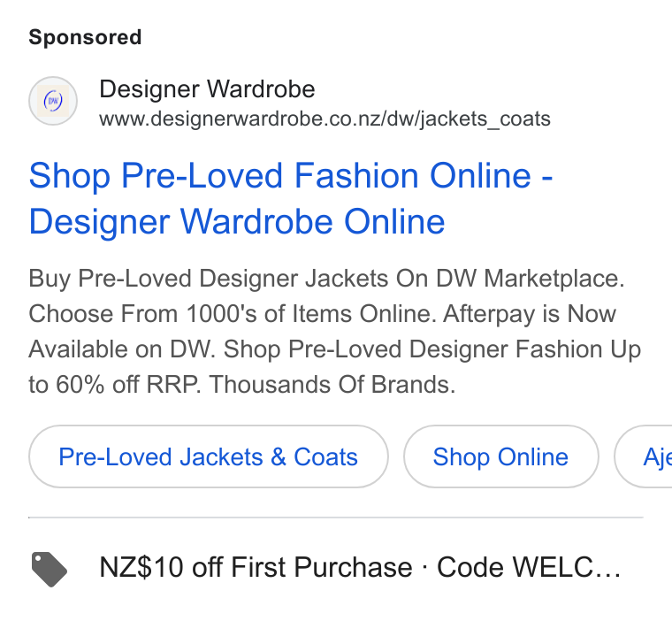
Task: Click the jackets_coats part of the URL
Action: (x=485, y=119)
